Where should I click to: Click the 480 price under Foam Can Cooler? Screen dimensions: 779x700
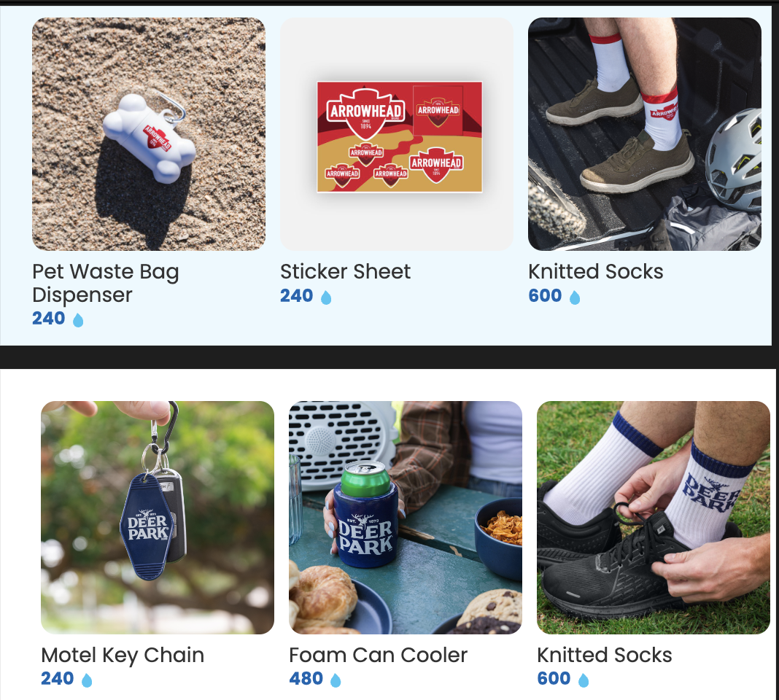tap(306, 679)
